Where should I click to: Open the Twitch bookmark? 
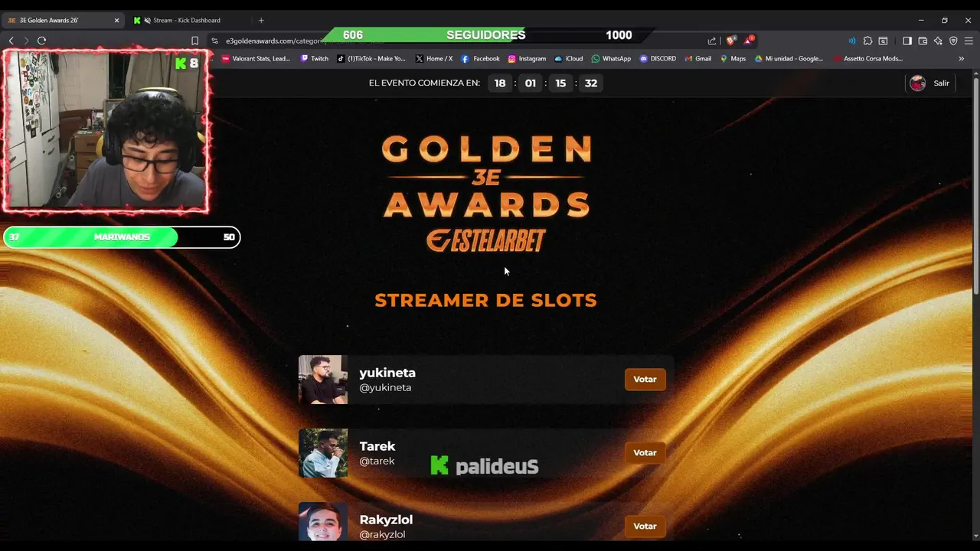[x=315, y=58]
